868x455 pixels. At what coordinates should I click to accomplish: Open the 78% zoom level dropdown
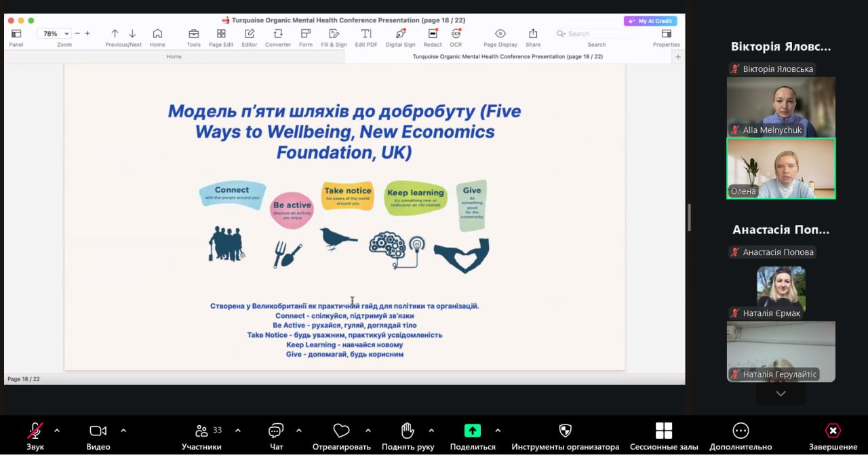point(54,33)
